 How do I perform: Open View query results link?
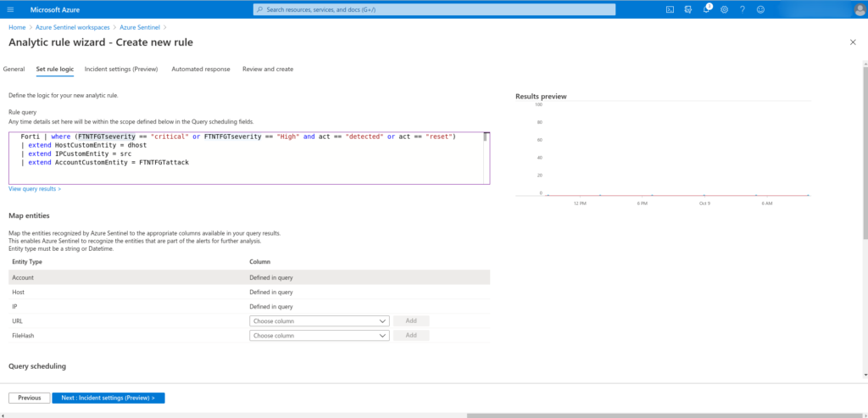pyautogui.click(x=35, y=189)
